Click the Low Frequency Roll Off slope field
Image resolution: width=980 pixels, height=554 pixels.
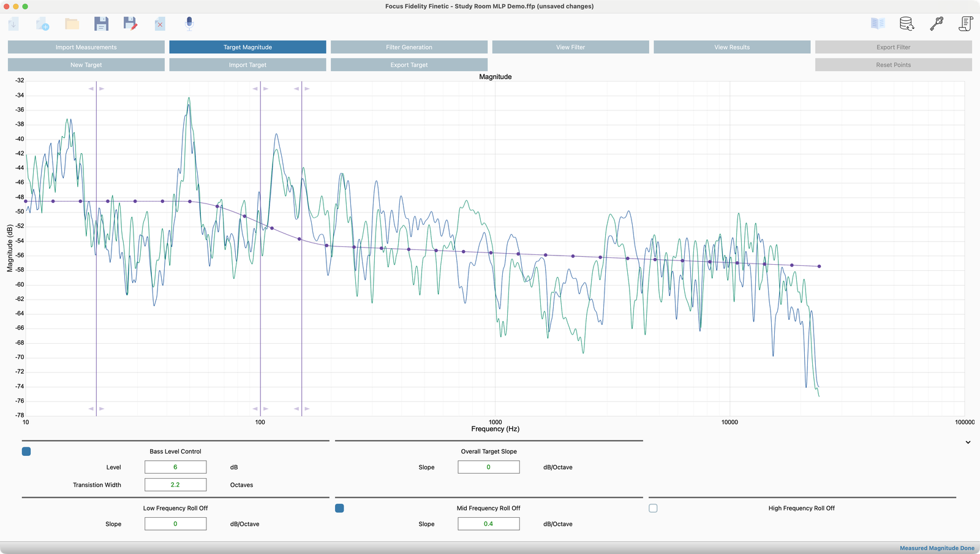click(x=175, y=524)
